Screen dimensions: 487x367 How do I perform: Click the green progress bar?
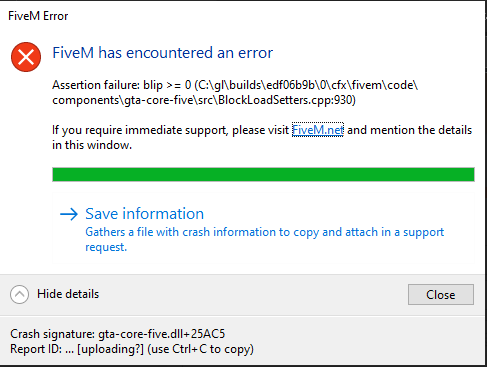(263, 174)
